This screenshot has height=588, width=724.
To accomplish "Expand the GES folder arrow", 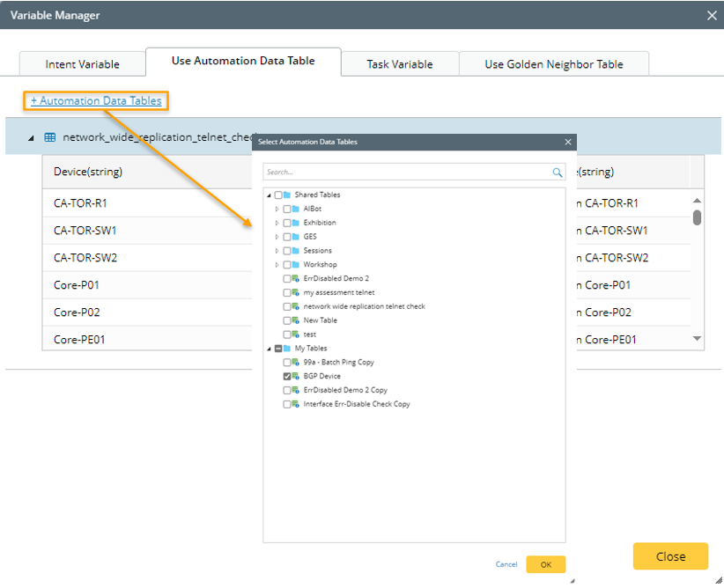I will tap(277, 237).
